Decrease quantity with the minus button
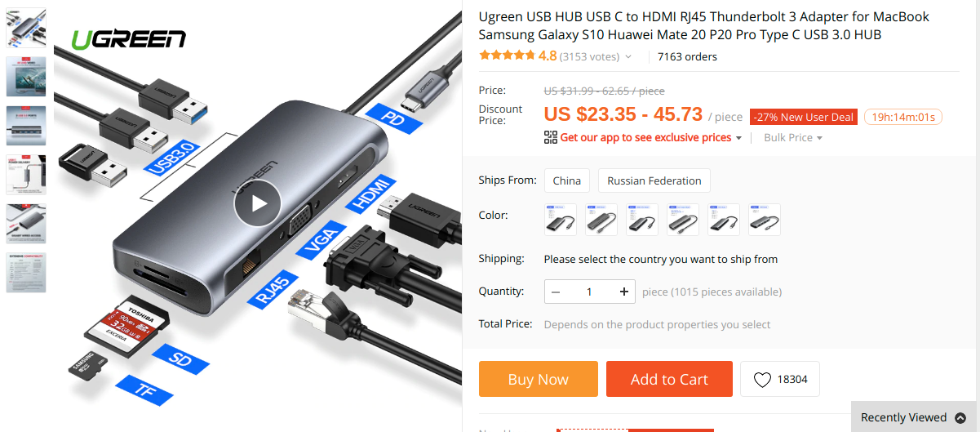 pyautogui.click(x=556, y=292)
